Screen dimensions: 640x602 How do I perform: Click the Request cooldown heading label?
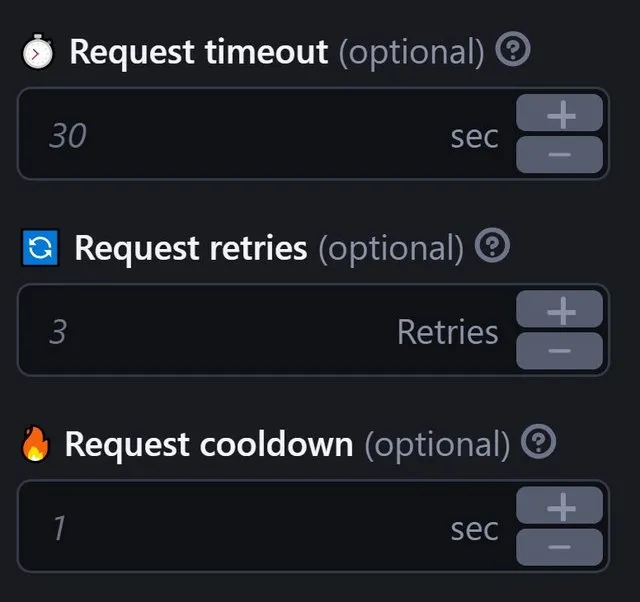point(209,444)
